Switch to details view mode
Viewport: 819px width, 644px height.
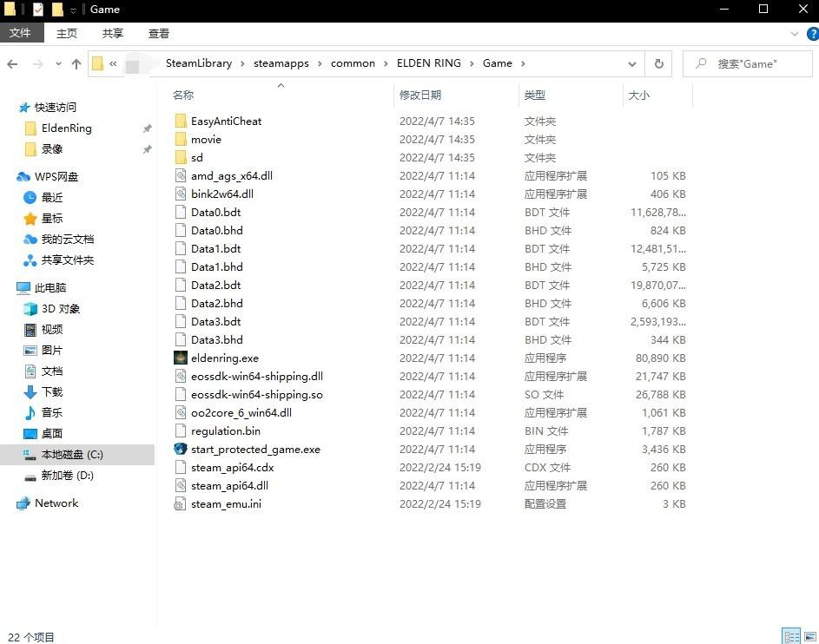point(791,636)
